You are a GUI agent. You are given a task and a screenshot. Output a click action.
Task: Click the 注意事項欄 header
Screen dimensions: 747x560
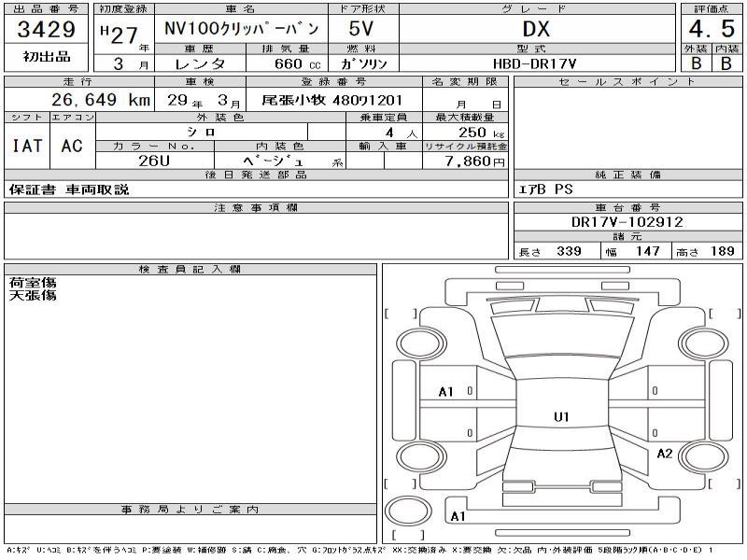pos(256,207)
